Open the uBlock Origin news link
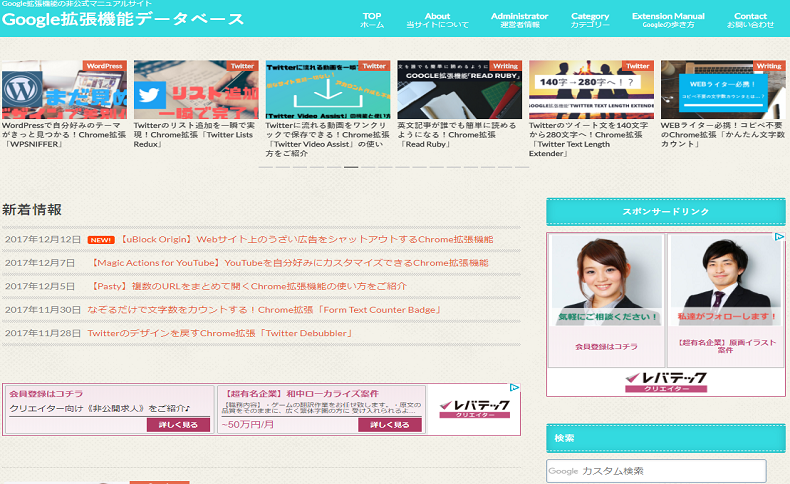This screenshot has width=790, height=484. coord(305,239)
